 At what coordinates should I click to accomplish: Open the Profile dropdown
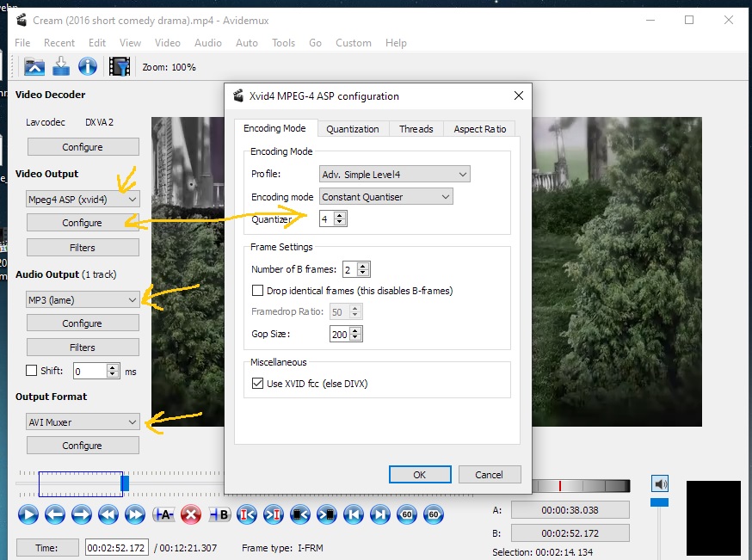click(x=395, y=174)
